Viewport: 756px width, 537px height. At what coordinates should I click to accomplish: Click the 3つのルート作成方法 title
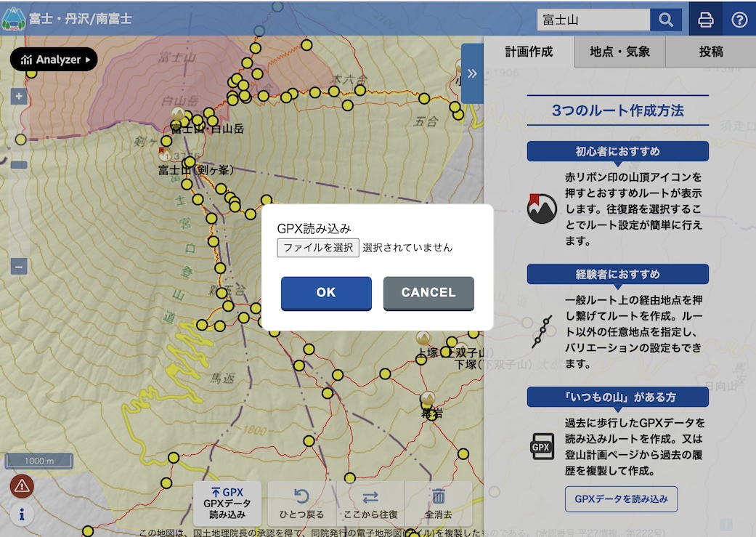[x=617, y=110]
